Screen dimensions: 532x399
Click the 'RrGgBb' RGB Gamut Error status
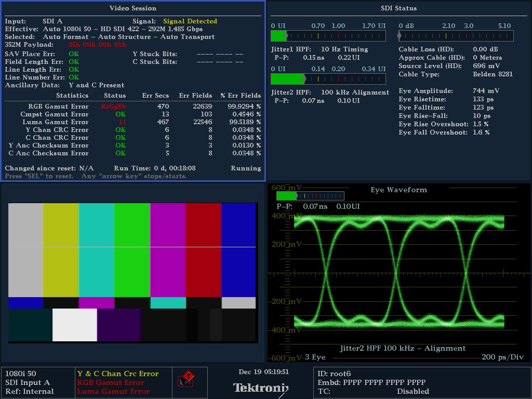coord(113,107)
